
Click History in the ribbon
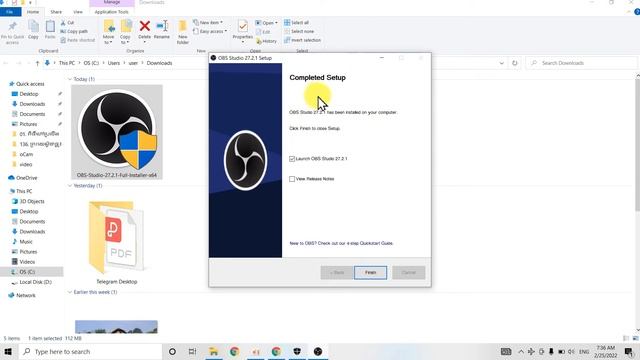point(267,41)
